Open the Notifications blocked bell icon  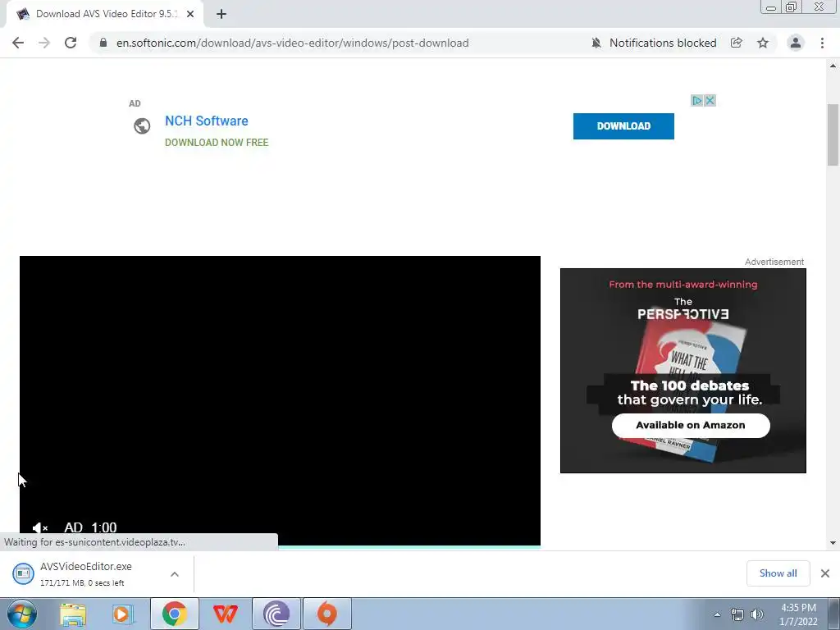(596, 43)
